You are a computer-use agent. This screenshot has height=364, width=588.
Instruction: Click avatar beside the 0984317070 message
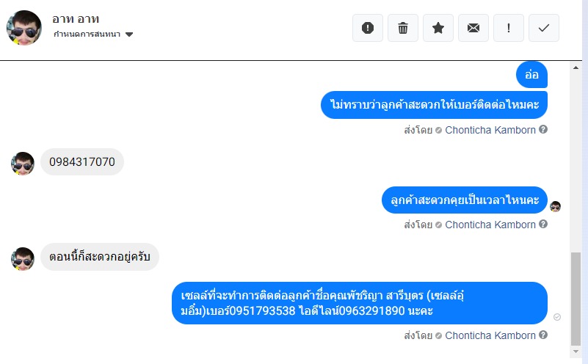click(x=23, y=163)
